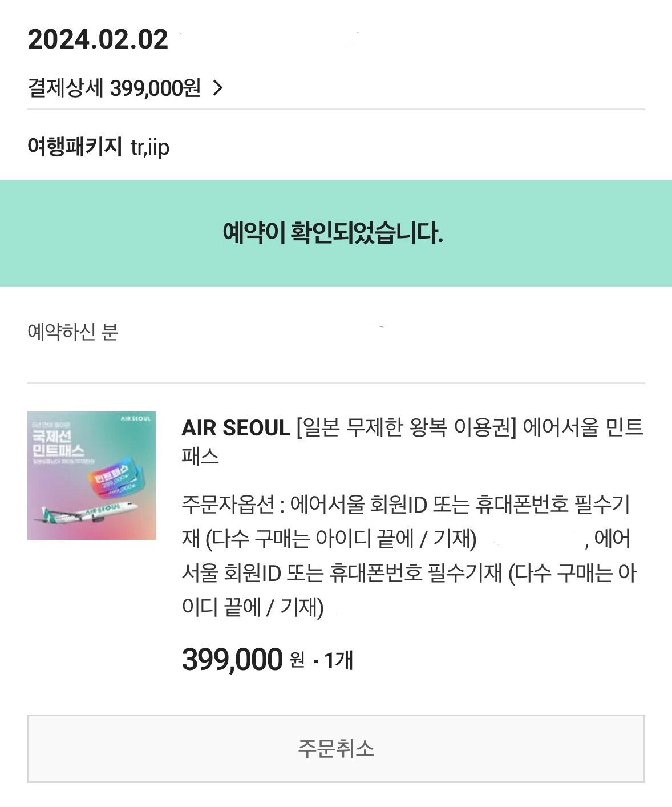Viewport: 672px width, 807px height.
Task: Open the 결제상세 399,000원 link
Action: click(x=114, y=88)
